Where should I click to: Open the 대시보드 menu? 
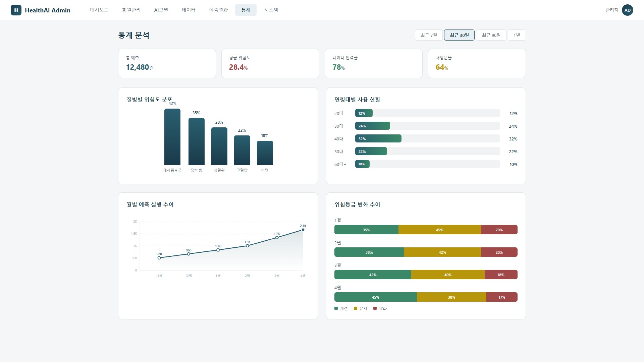click(99, 10)
